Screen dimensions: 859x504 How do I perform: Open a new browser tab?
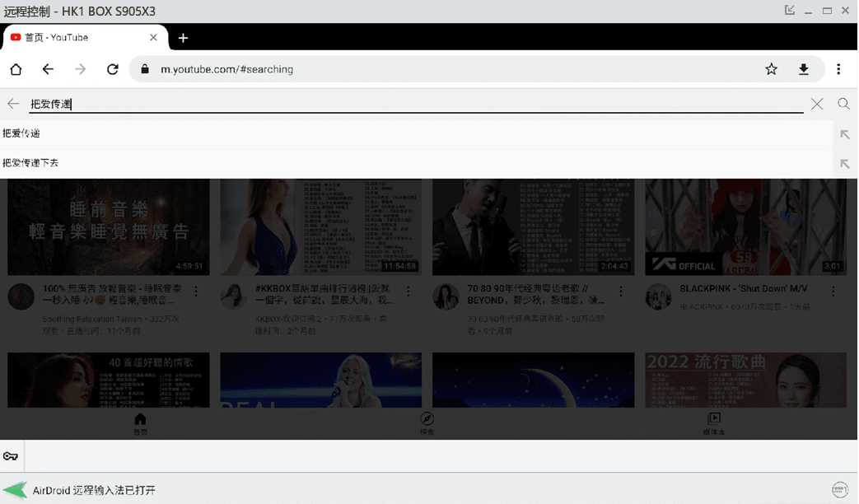[183, 37]
